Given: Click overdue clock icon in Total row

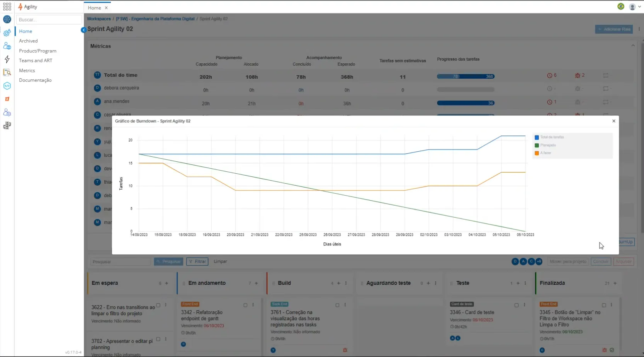Looking at the screenshot, I should [549, 76].
